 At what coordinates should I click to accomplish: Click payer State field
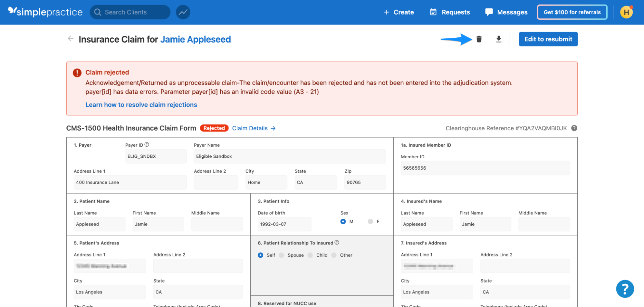click(316, 183)
